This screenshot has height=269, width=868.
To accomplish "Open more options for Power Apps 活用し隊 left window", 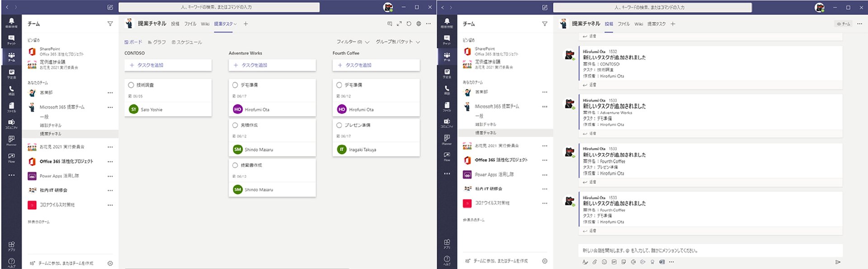I will 110,176.
